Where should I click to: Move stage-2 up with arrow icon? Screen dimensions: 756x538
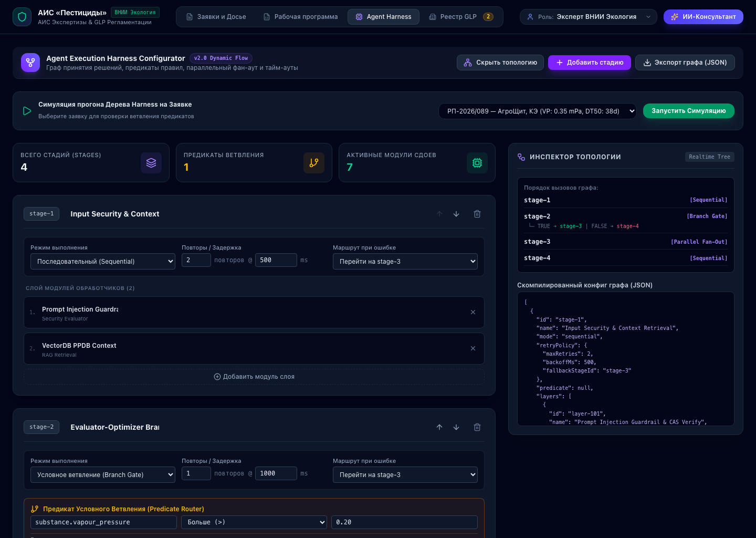tap(439, 427)
